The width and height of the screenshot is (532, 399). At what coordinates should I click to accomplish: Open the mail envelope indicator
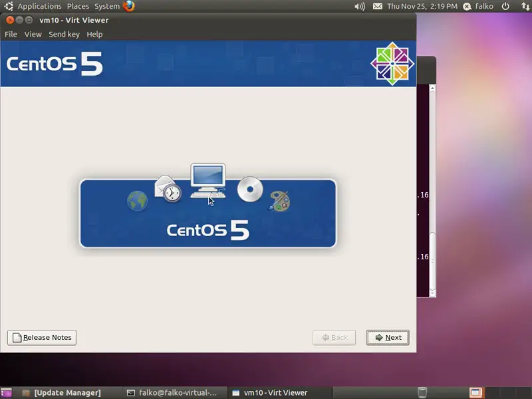pos(378,7)
